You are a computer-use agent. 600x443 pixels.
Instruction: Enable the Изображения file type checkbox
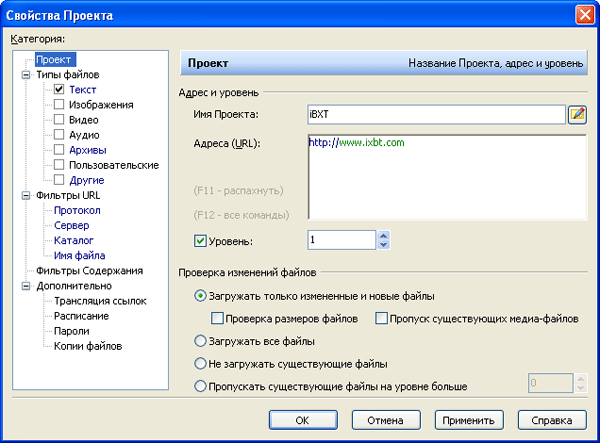pos(59,104)
